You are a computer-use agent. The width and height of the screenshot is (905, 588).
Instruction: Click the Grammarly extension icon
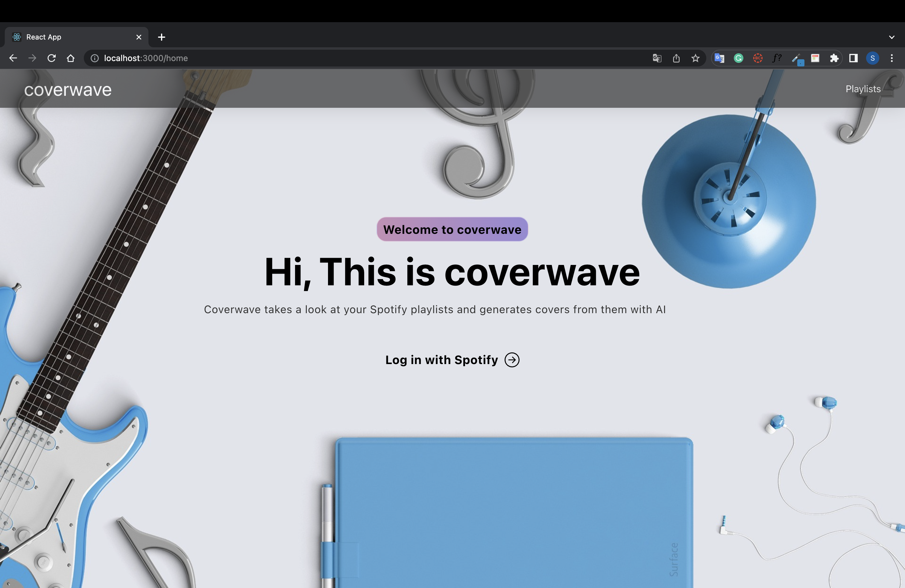[x=738, y=58]
